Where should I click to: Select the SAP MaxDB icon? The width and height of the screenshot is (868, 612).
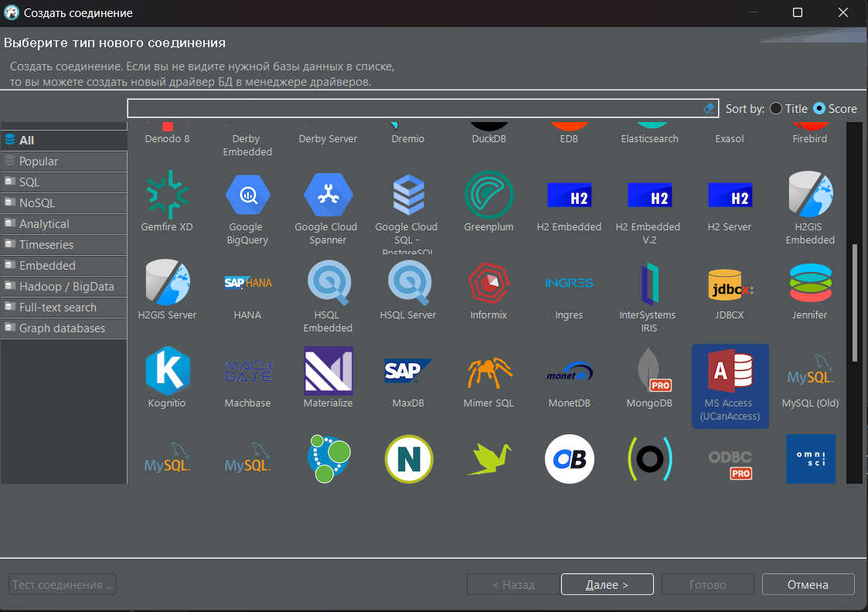[x=408, y=371]
